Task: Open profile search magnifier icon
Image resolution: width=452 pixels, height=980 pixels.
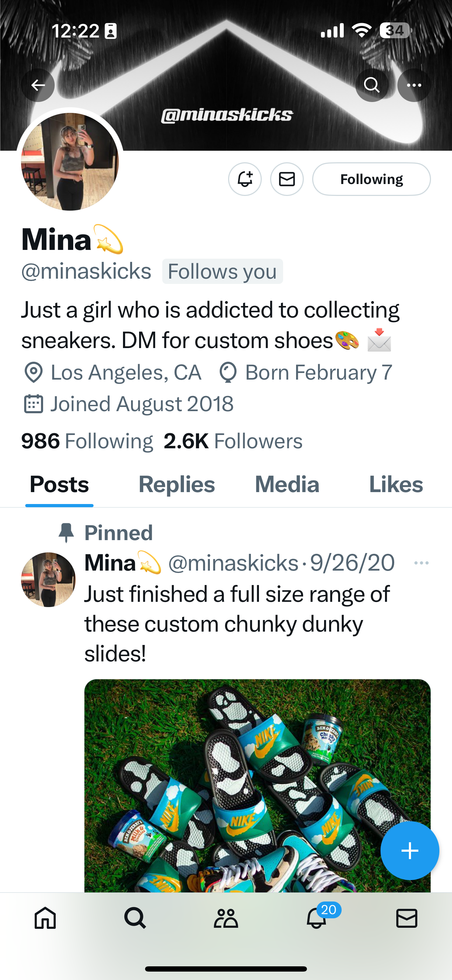Action: click(372, 85)
